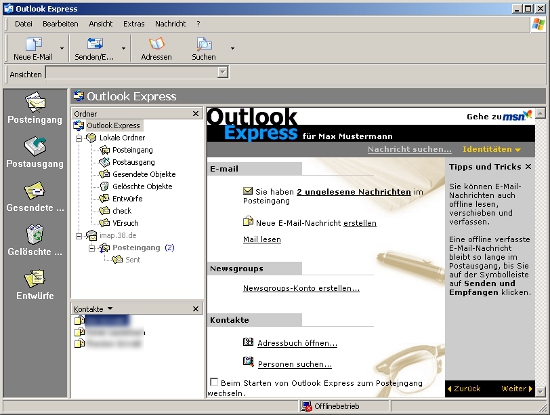Open the Kontakte dropdown arrow

[110, 308]
